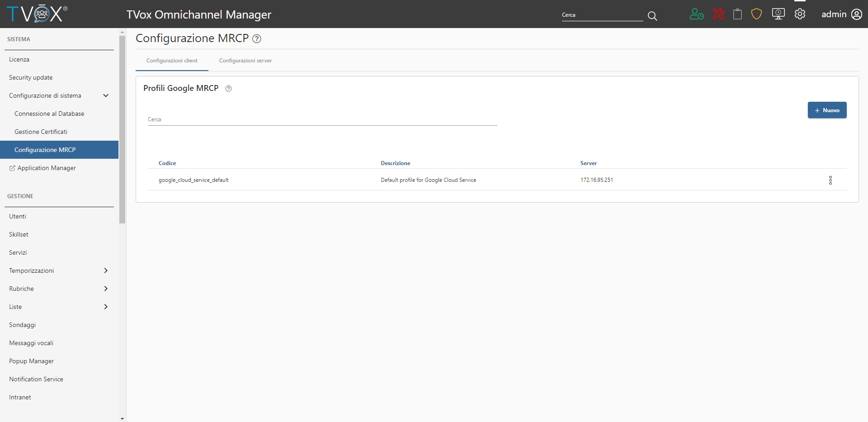868x422 pixels.
Task: Collapse Configurazione di sistema chevron
Action: [x=106, y=95]
